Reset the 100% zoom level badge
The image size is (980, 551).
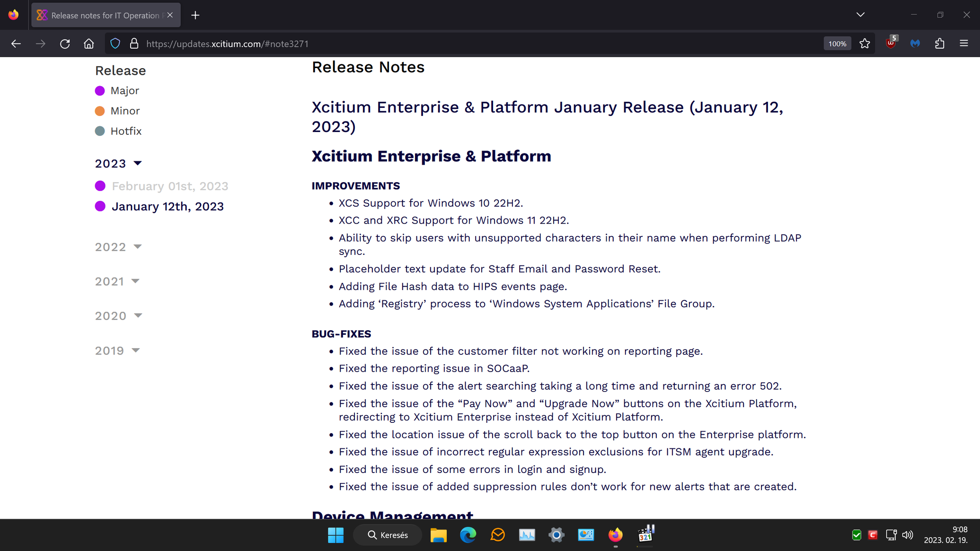837,44
